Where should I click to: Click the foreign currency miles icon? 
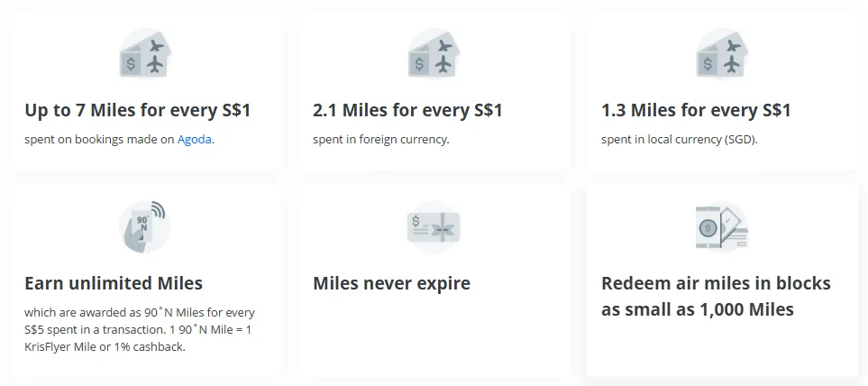point(434,54)
